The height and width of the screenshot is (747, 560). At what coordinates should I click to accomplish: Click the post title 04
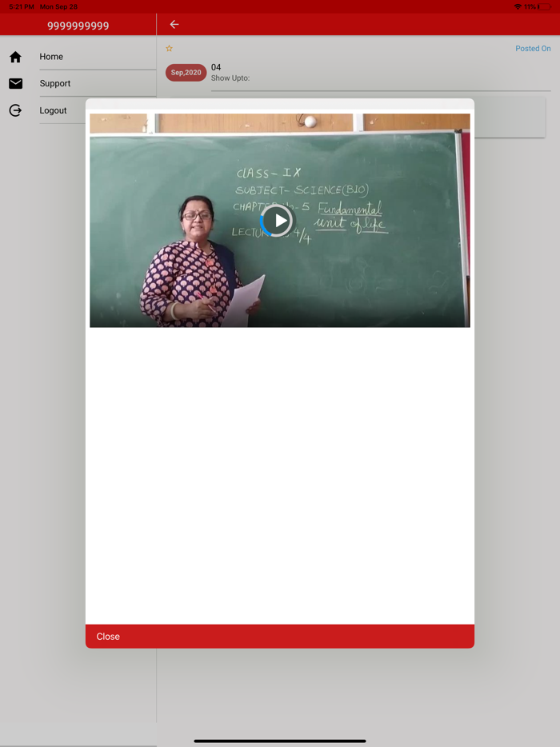tap(216, 67)
